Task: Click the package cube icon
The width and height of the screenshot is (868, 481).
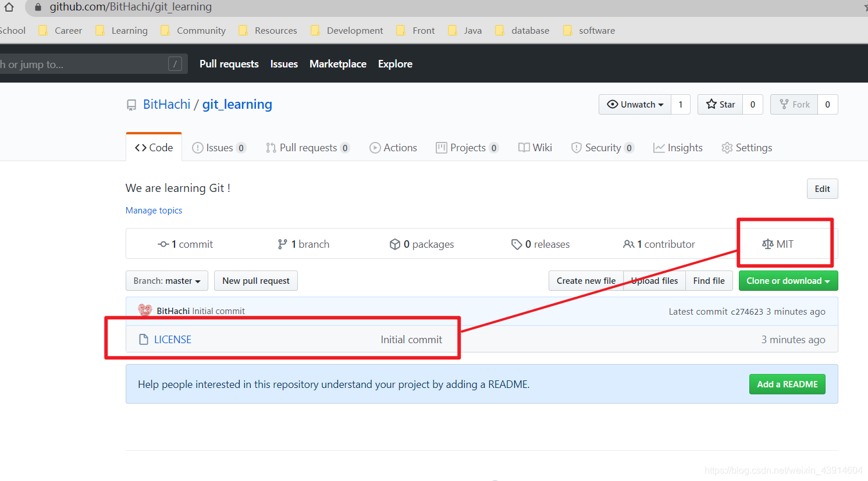Action: [x=395, y=244]
